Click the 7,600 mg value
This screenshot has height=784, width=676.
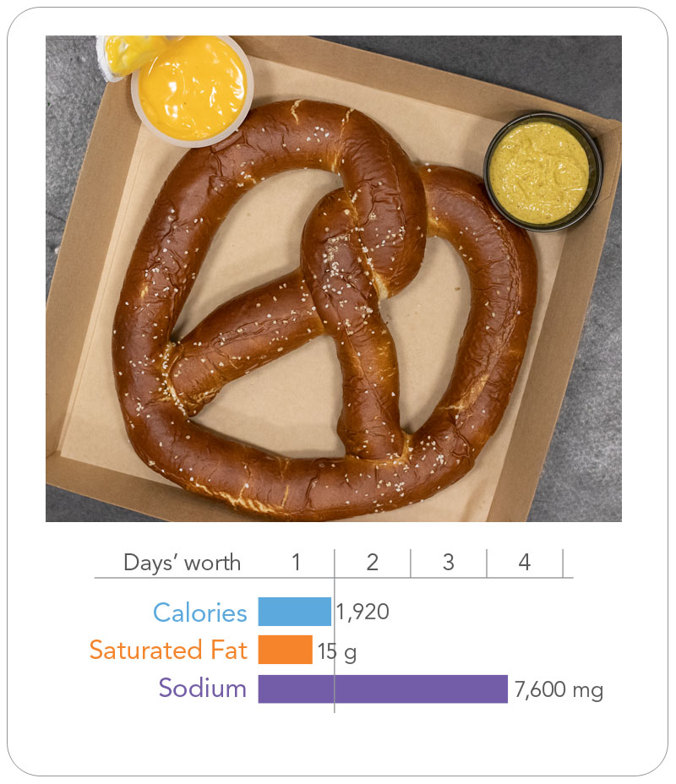point(559,690)
